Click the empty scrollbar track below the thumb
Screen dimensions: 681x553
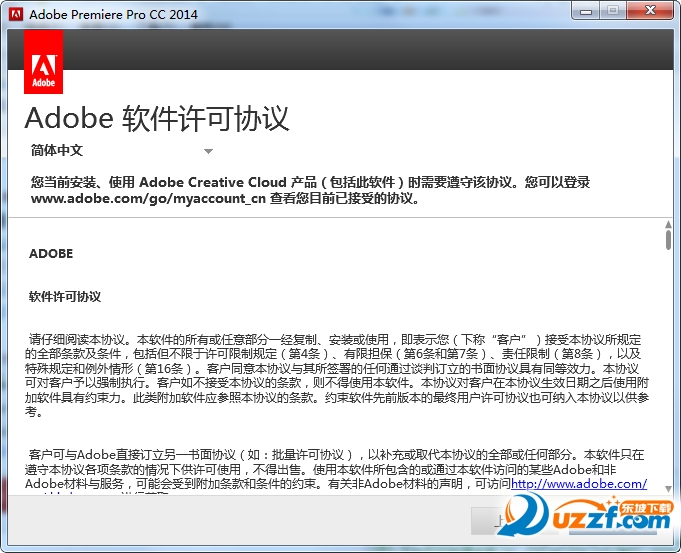668,380
